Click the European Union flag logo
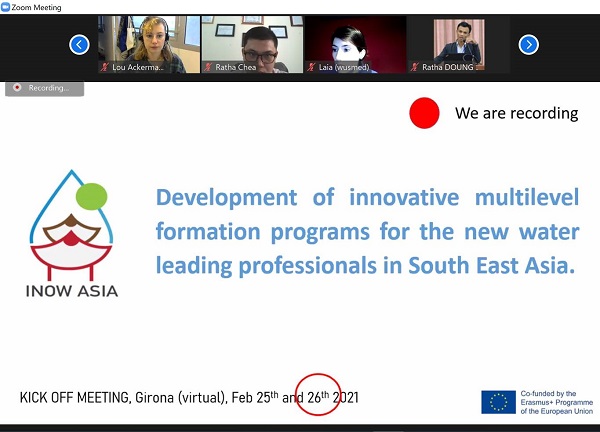The image size is (600, 432). click(498, 401)
